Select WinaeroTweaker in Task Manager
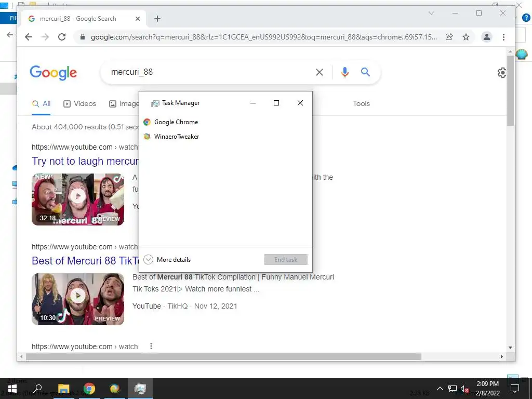532x399 pixels. tap(225, 137)
